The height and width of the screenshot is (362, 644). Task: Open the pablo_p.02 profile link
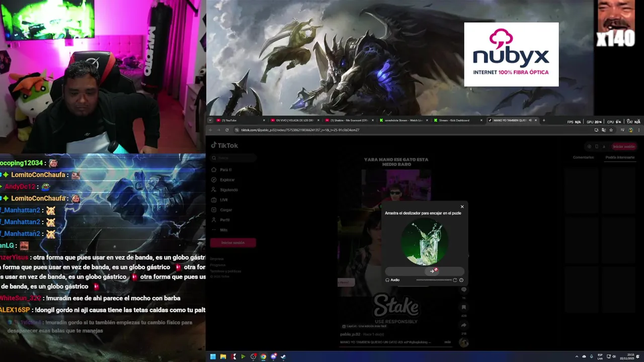(350, 334)
